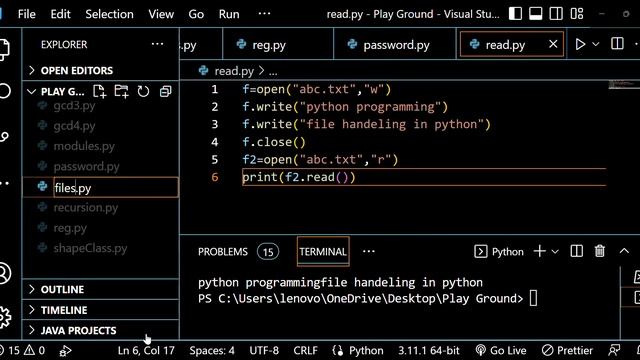Open the Problems panel tab

tap(238, 252)
